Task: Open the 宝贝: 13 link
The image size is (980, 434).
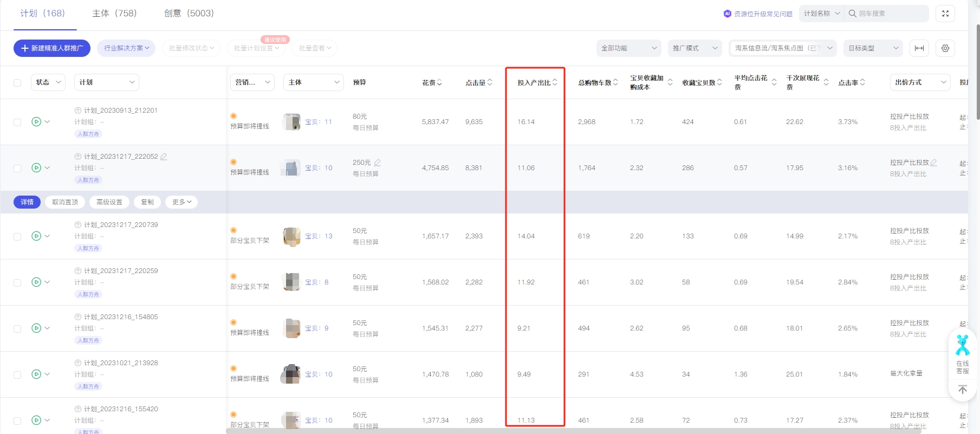Action: [x=319, y=236]
